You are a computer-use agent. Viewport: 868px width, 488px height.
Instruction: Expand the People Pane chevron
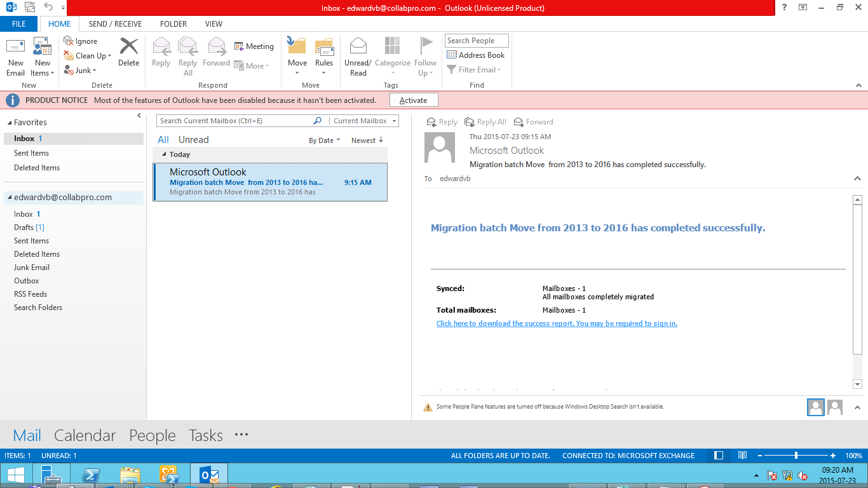[857, 407]
